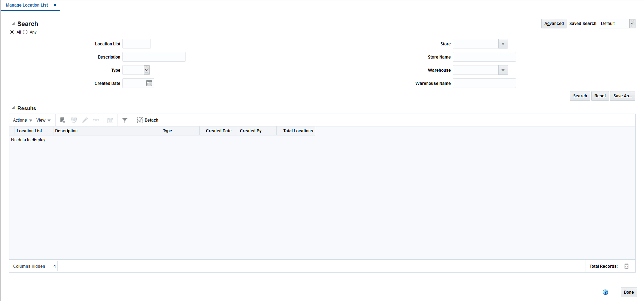Click the funnel Query by Example icon
The image size is (644, 301).
pyautogui.click(x=125, y=120)
